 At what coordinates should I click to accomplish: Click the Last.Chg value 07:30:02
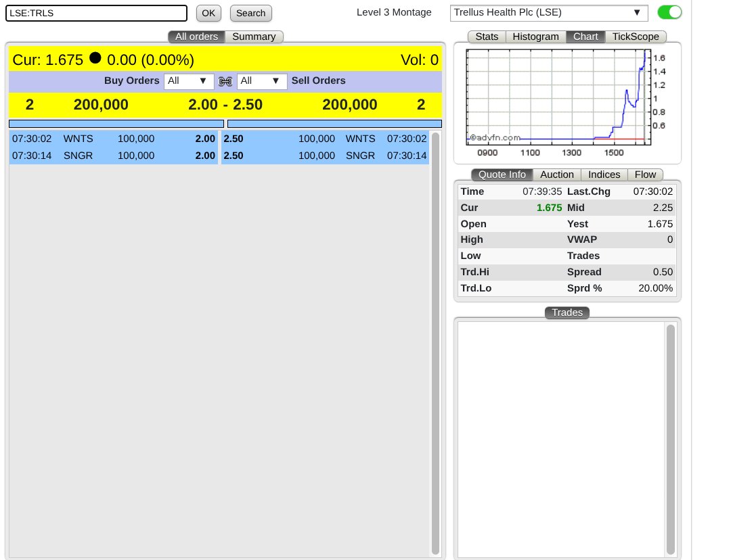point(653,191)
